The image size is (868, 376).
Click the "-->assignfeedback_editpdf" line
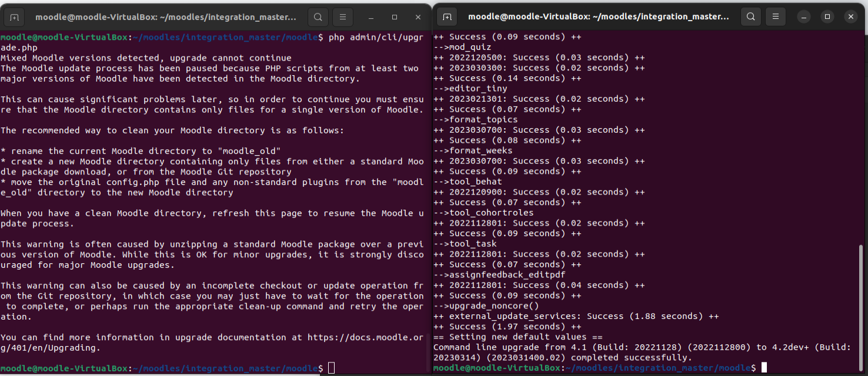tap(499, 274)
